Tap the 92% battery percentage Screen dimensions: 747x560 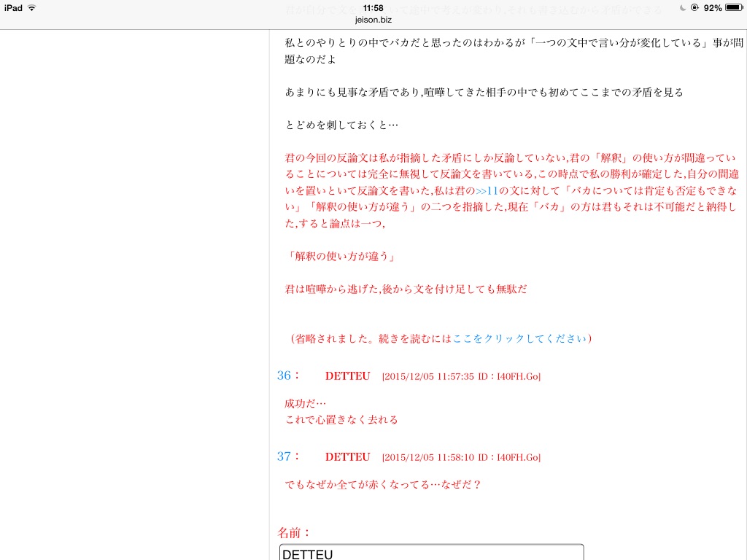713,7
